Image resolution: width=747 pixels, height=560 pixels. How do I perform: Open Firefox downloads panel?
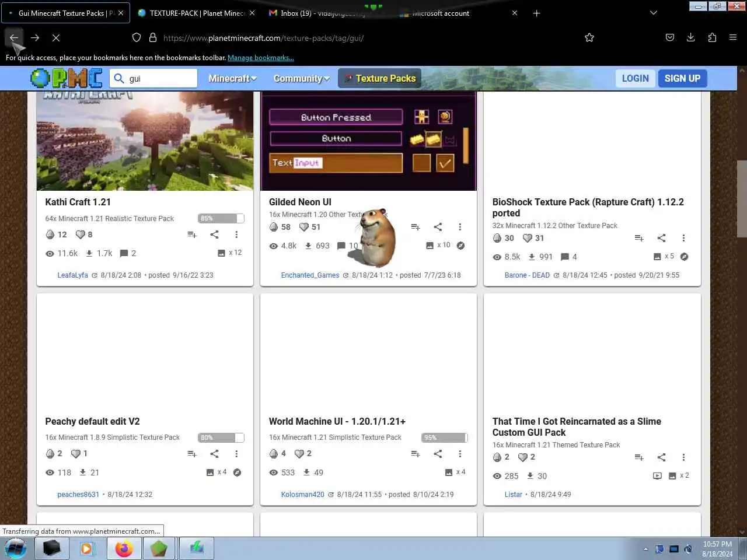690,37
